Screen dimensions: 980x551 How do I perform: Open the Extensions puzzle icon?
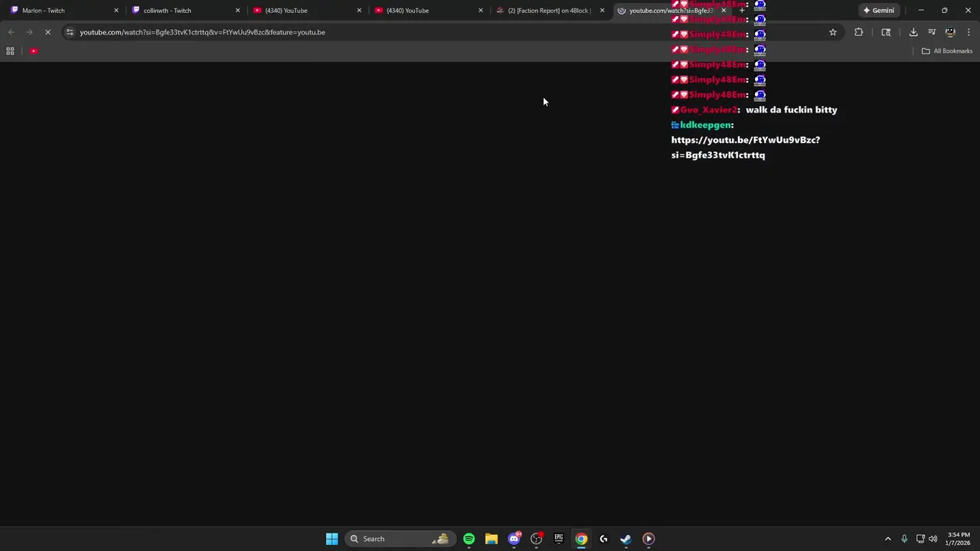point(858,32)
